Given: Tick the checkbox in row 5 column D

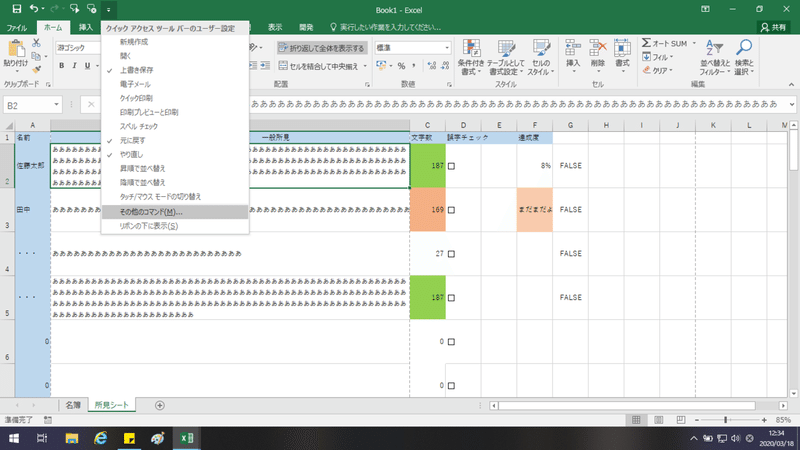Looking at the screenshot, I should [x=451, y=297].
